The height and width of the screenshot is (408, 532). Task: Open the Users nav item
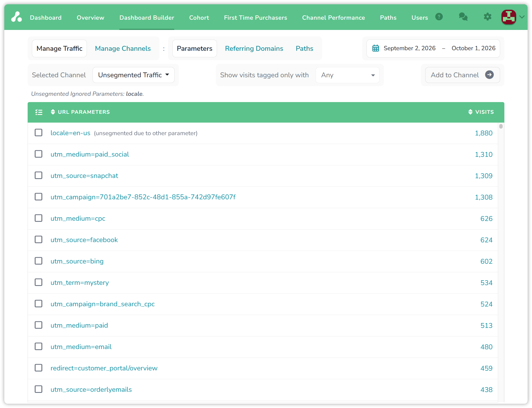420,18
